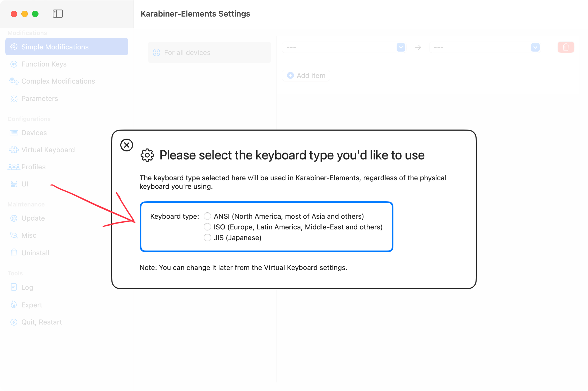This screenshot has height=391, width=588.
Task: Select For all devices entry
Action: pyautogui.click(x=210, y=52)
